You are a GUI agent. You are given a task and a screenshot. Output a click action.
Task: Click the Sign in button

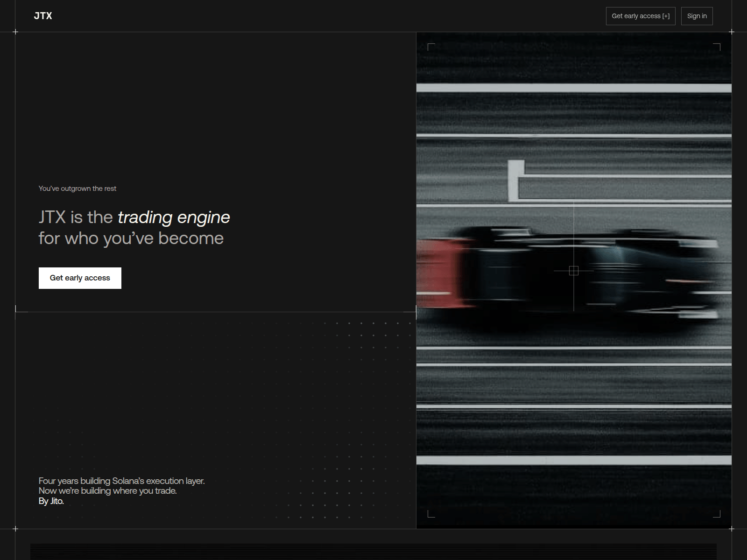(x=697, y=16)
